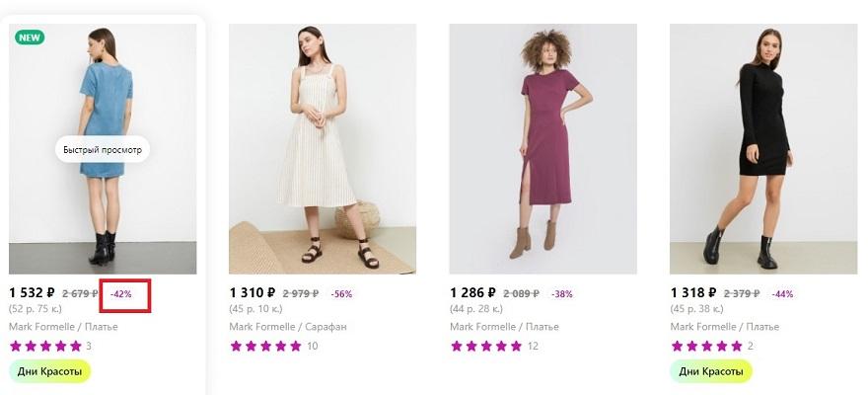Screen dimensions: 868x395
Task: Click the -42% discount badge
Action: tap(122, 294)
